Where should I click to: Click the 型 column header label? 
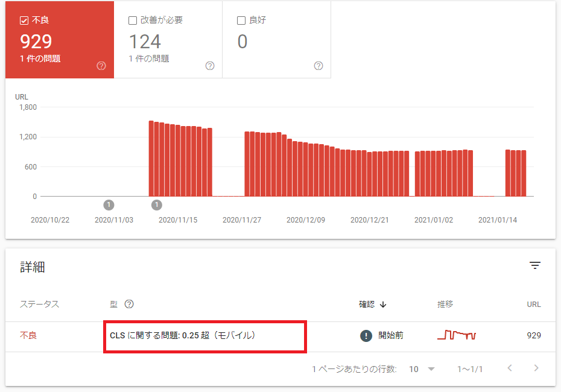pyautogui.click(x=114, y=305)
